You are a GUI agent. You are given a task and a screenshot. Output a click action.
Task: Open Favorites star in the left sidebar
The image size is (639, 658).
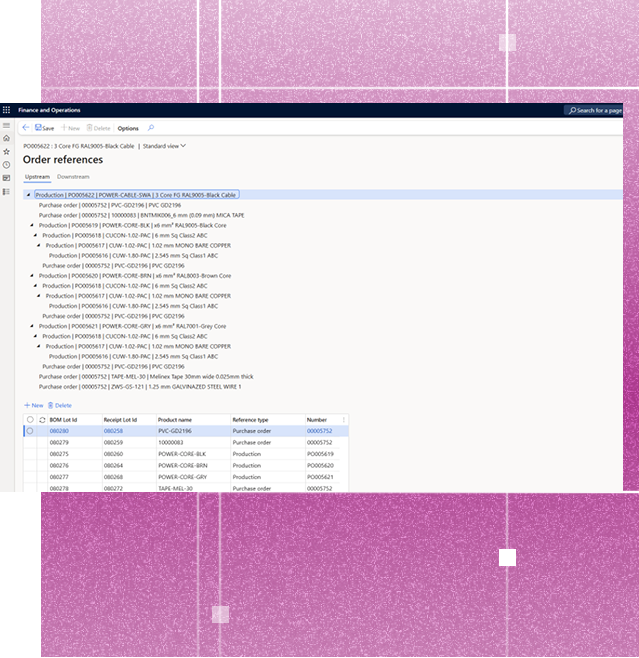[x=6, y=151]
